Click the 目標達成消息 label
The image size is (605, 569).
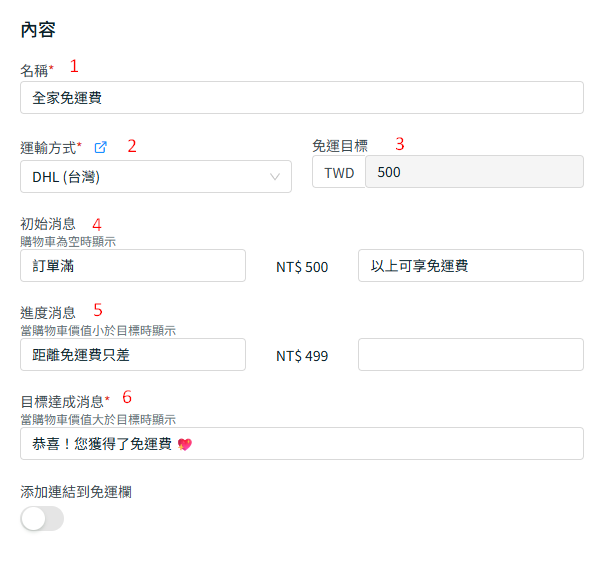click(62, 401)
